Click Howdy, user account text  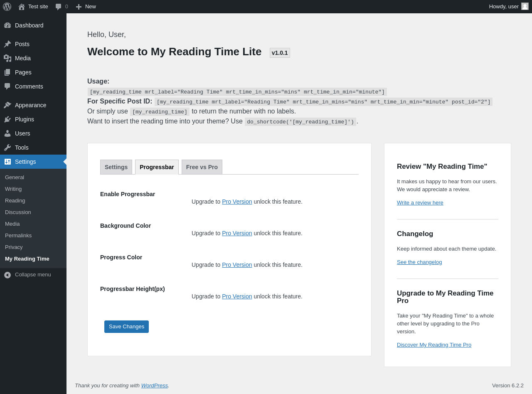(504, 7)
